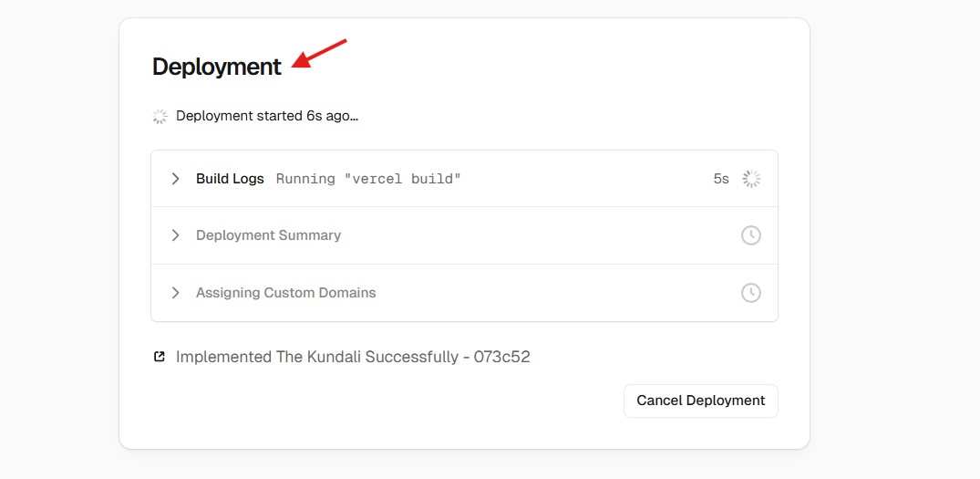The height and width of the screenshot is (479, 980).
Task: Expand the Build Logs chevron
Action: (x=176, y=179)
